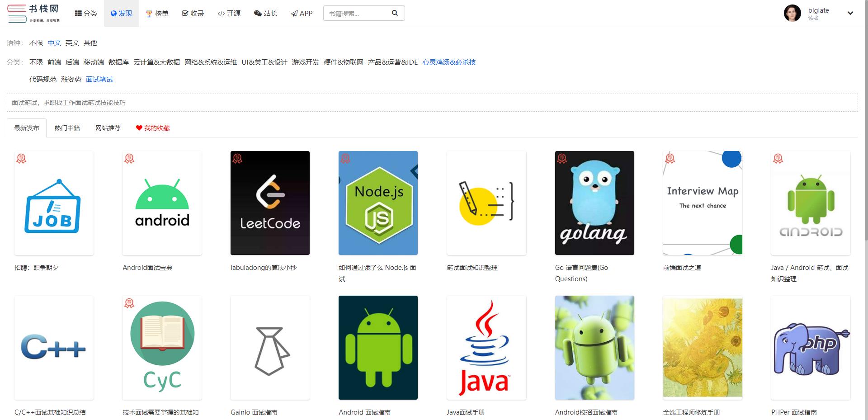The image size is (868, 420).
Task: Open biglate user avatar
Action: tap(792, 13)
